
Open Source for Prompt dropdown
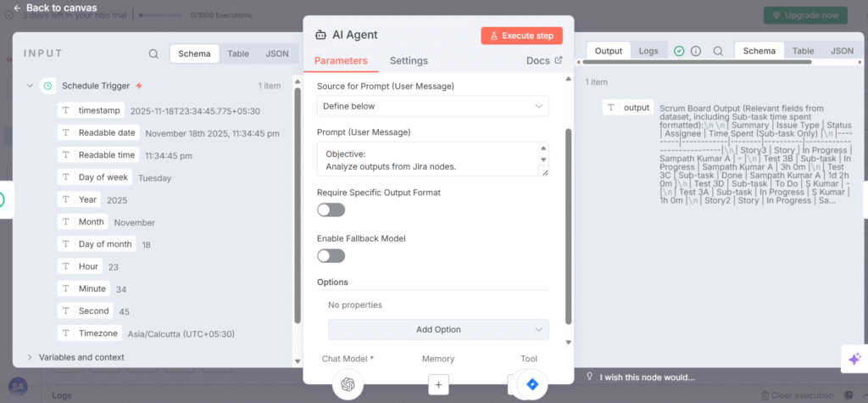[433, 106]
